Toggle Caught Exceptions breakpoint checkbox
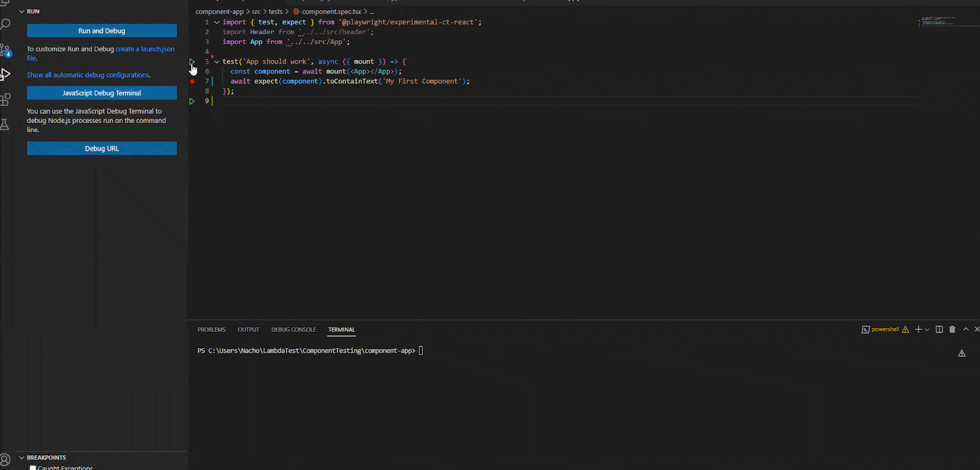 click(x=33, y=468)
